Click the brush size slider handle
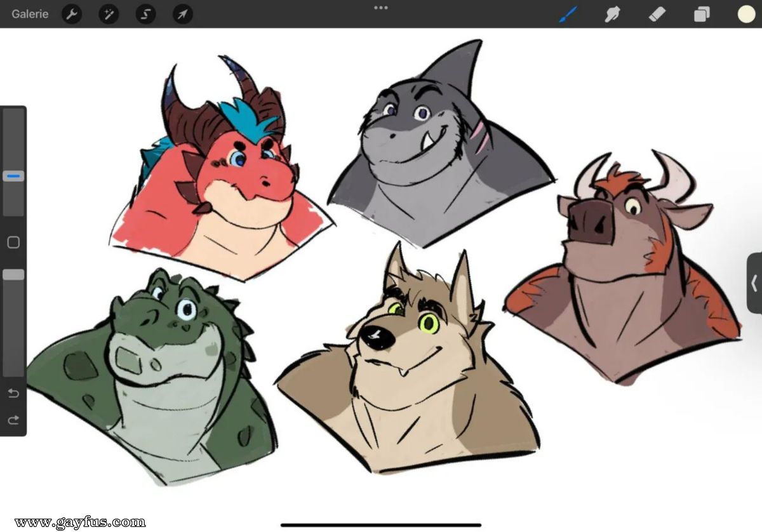Screen dimensions: 762x532 point(13,176)
